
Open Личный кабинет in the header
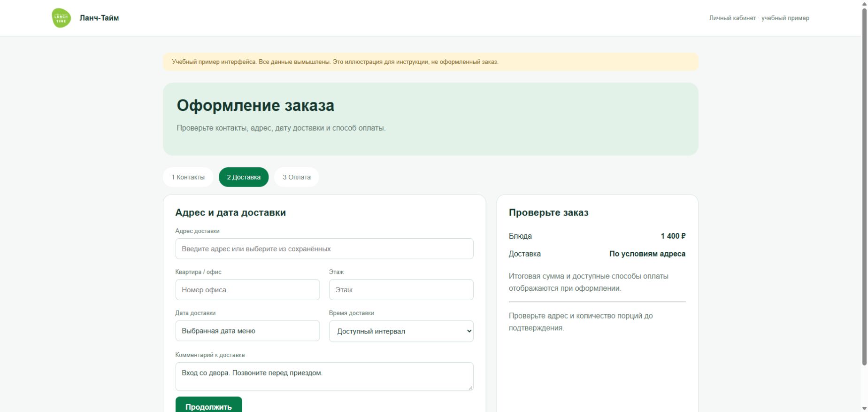[732, 18]
